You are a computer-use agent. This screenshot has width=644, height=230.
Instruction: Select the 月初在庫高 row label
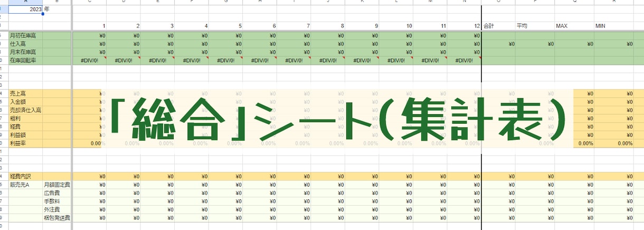pos(26,35)
